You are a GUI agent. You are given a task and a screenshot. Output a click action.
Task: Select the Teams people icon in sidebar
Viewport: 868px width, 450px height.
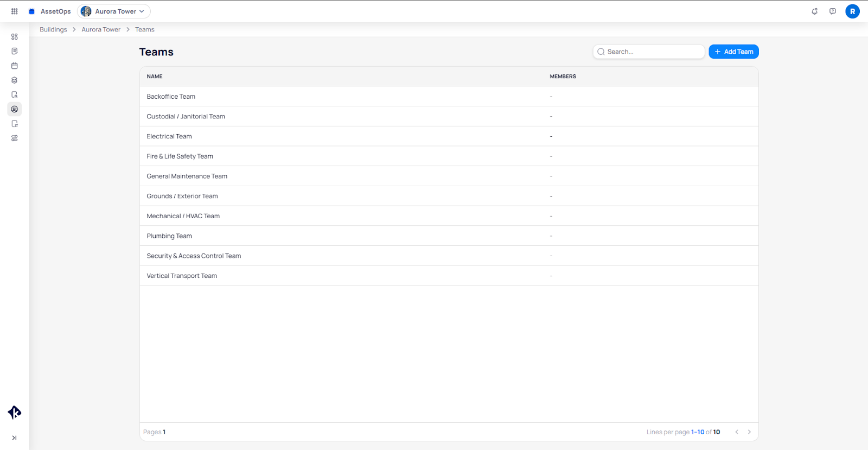tap(15, 109)
